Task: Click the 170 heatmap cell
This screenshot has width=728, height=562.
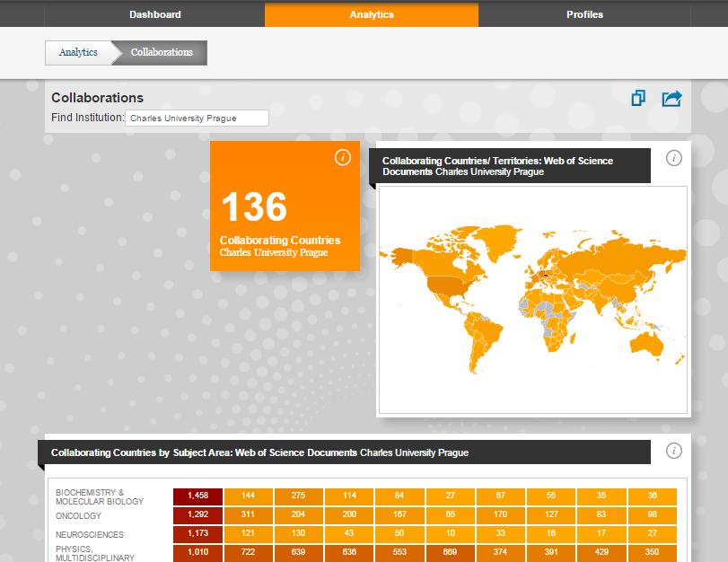Action: [501, 514]
